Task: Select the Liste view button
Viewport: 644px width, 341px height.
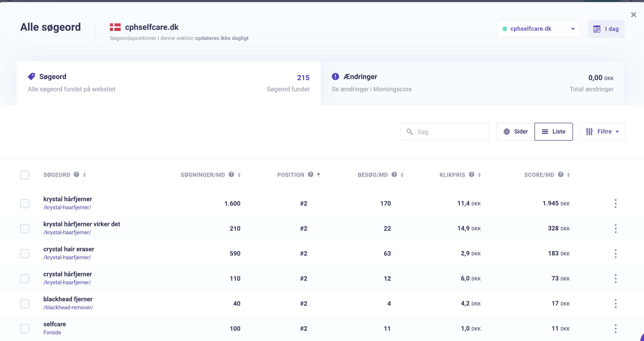Action: (553, 131)
